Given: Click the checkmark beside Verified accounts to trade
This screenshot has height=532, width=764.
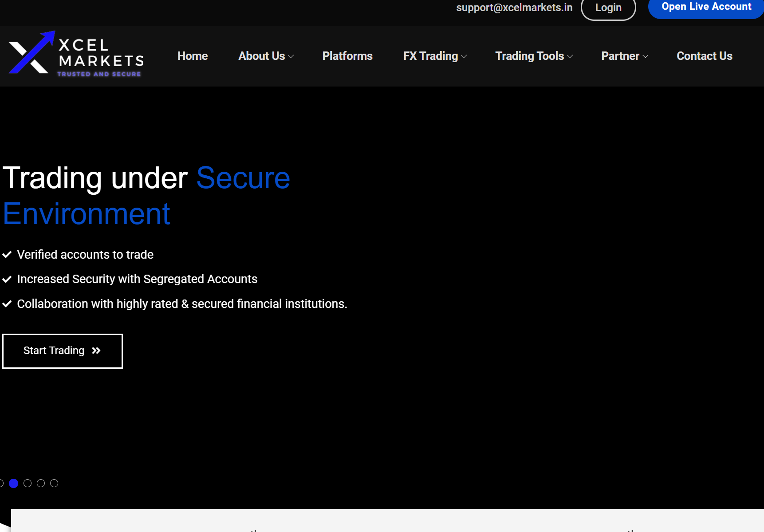Looking at the screenshot, I should click(x=7, y=255).
